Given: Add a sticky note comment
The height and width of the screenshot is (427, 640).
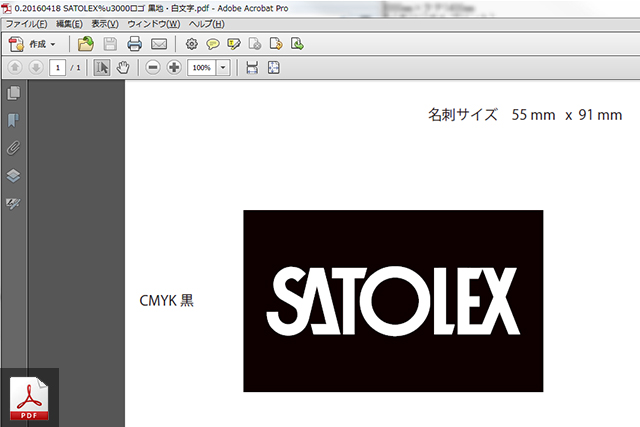Looking at the screenshot, I should click(x=212, y=44).
